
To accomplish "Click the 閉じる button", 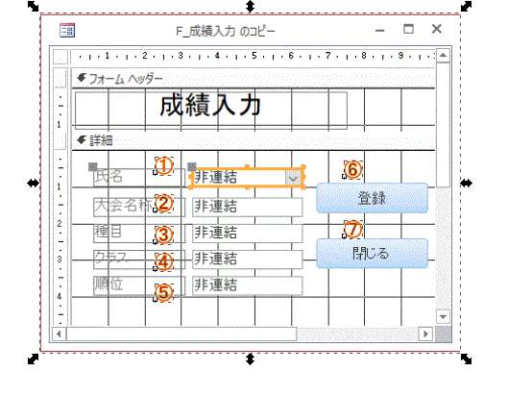I will pyautogui.click(x=372, y=254).
